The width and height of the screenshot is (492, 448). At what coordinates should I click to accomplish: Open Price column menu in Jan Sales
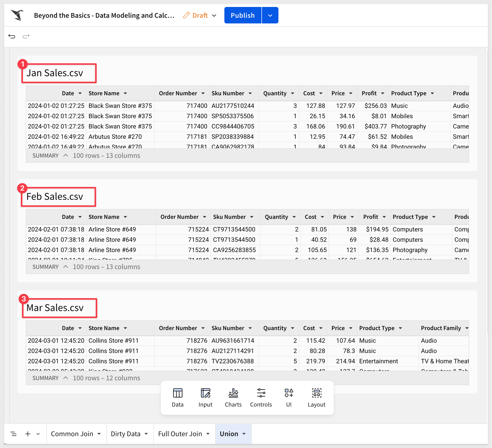(351, 93)
